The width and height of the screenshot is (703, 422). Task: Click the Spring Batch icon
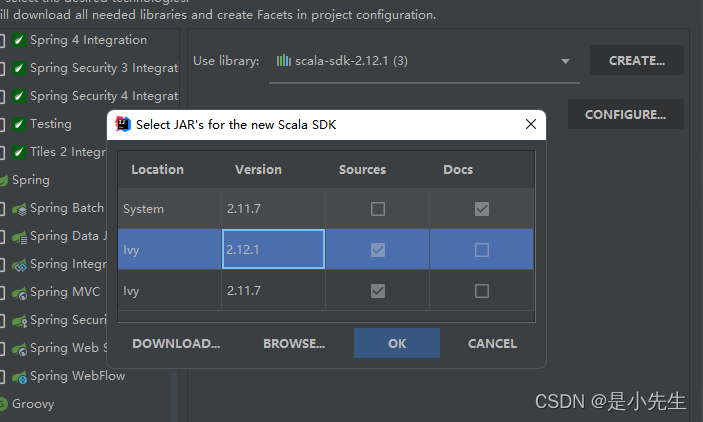(19, 209)
